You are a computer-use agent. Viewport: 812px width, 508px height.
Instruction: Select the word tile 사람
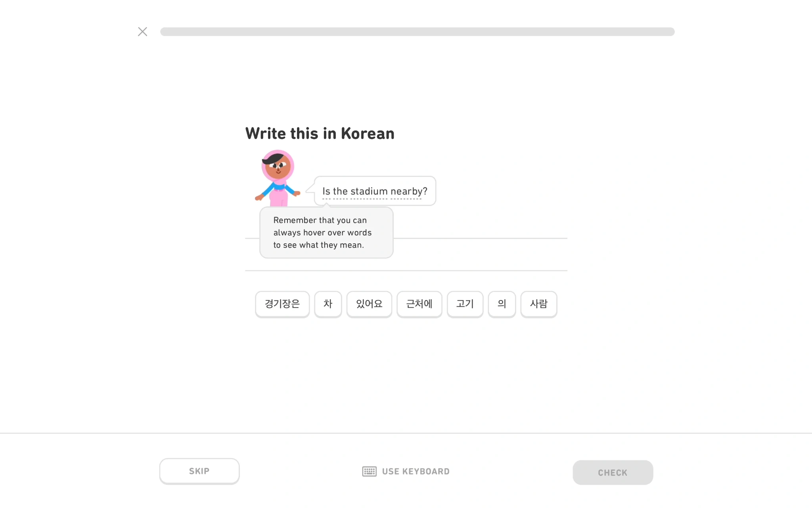pyautogui.click(x=538, y=304)
